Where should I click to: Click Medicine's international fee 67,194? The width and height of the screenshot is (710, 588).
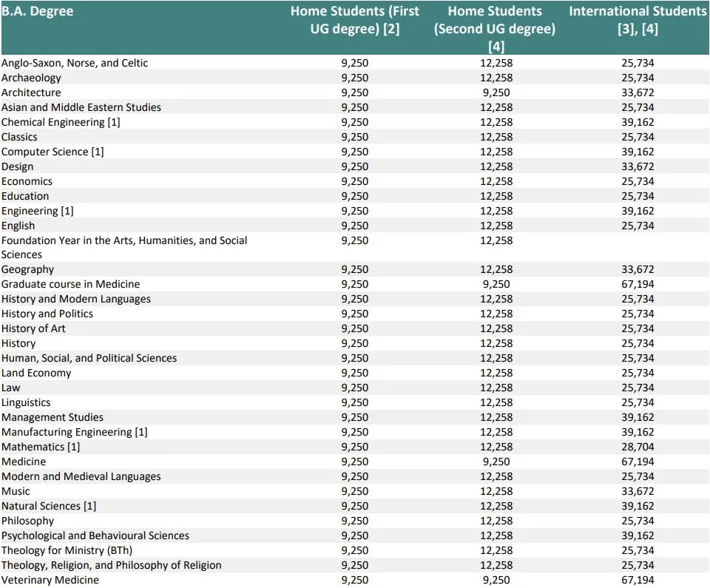pos(638,462)
